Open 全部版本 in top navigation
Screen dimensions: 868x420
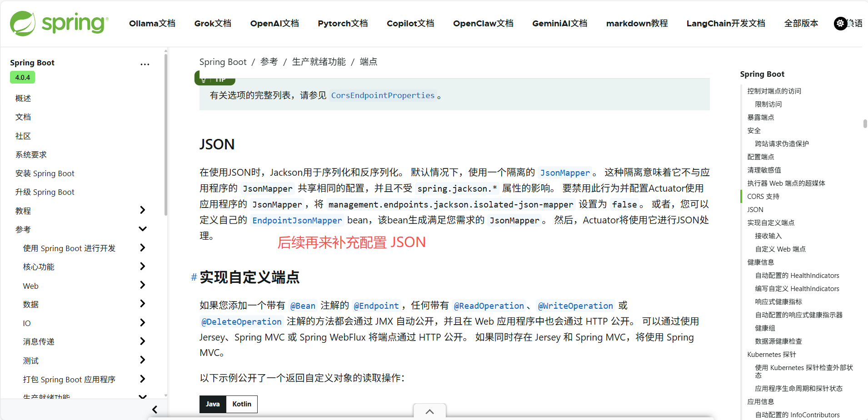point(801,24)
